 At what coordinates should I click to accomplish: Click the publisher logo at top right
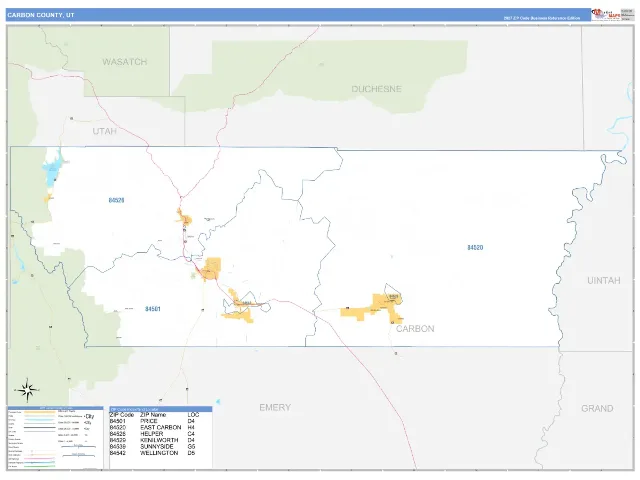(606, 14)
